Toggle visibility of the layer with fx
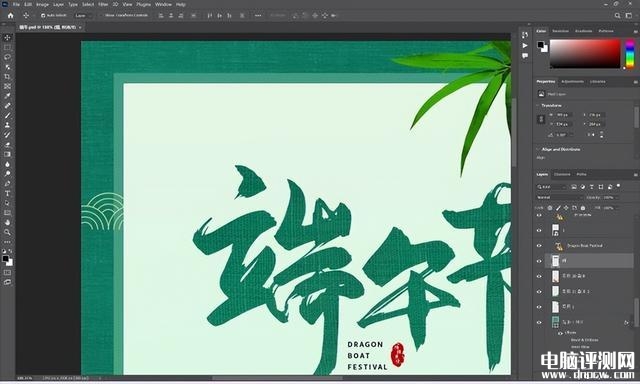The image size is (640, 384). coord(539,322)
